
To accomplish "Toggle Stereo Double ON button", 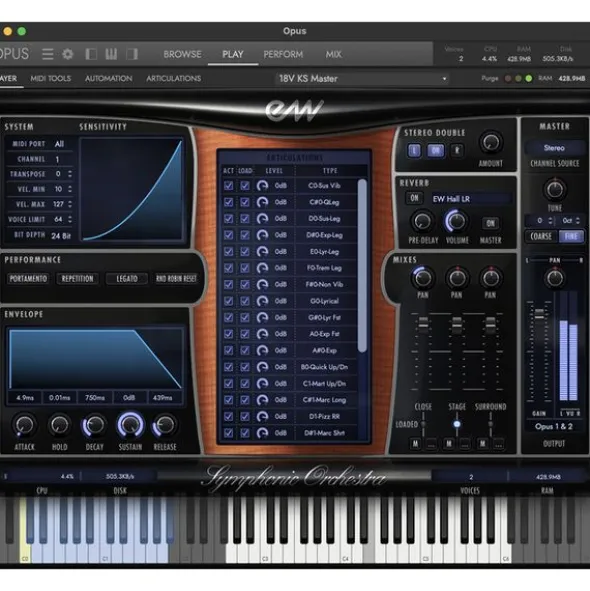I will coord(435,151).
